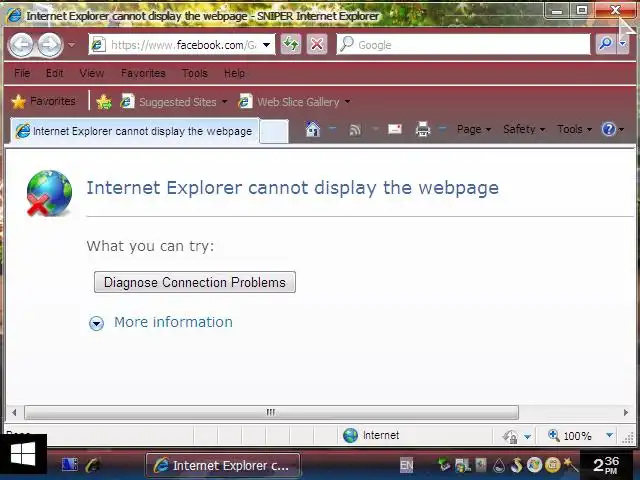Go to Home page house icon

click(x=313, y=129)
